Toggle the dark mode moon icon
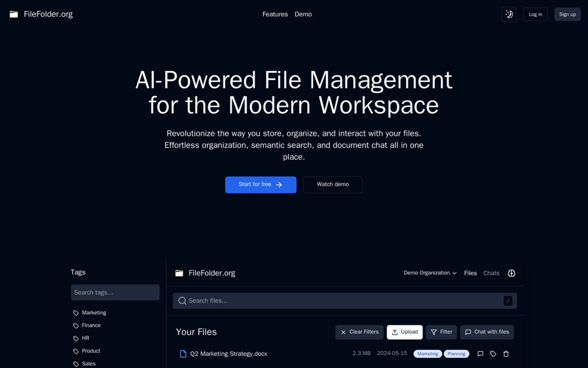588x368 pixels. (509, 14)
